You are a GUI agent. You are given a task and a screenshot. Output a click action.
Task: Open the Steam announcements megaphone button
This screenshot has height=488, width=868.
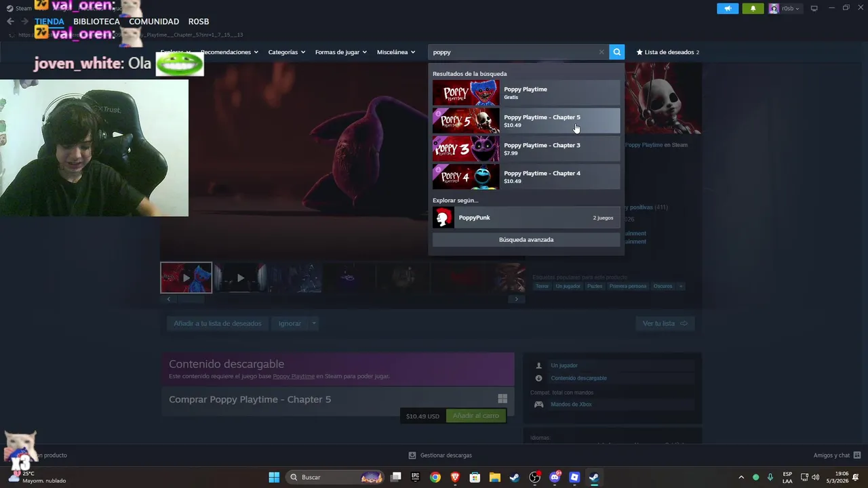(728, 8)
